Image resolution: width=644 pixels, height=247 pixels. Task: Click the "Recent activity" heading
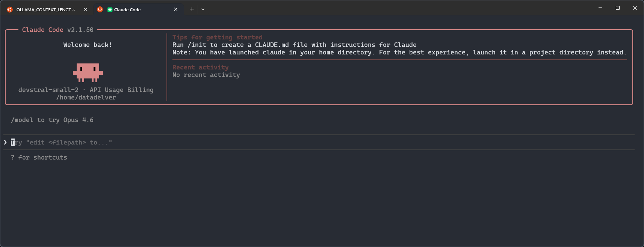(x=200, y=67)
